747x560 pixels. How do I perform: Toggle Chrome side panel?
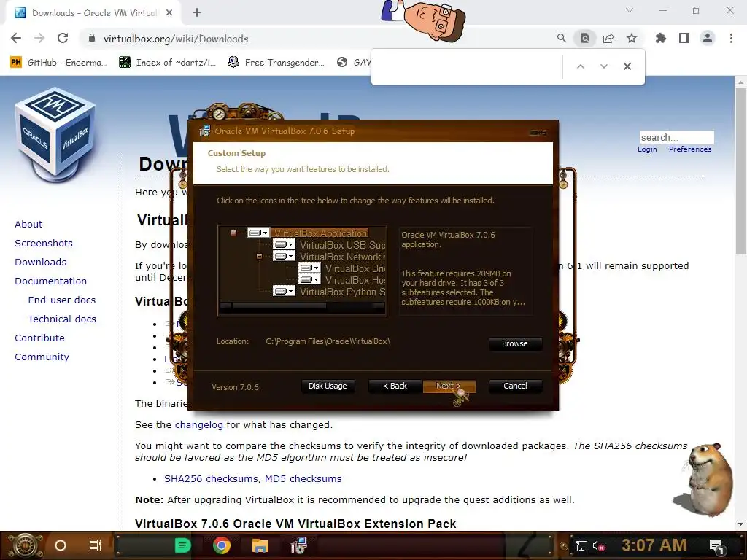[684, 38]
